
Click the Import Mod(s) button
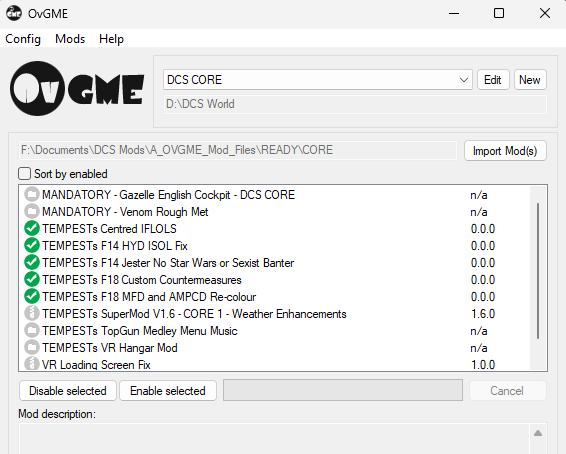(x=505, y=150)
